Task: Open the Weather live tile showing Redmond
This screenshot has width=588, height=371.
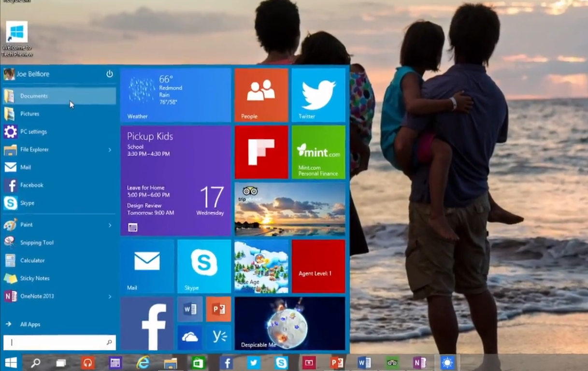Action: 176,95
